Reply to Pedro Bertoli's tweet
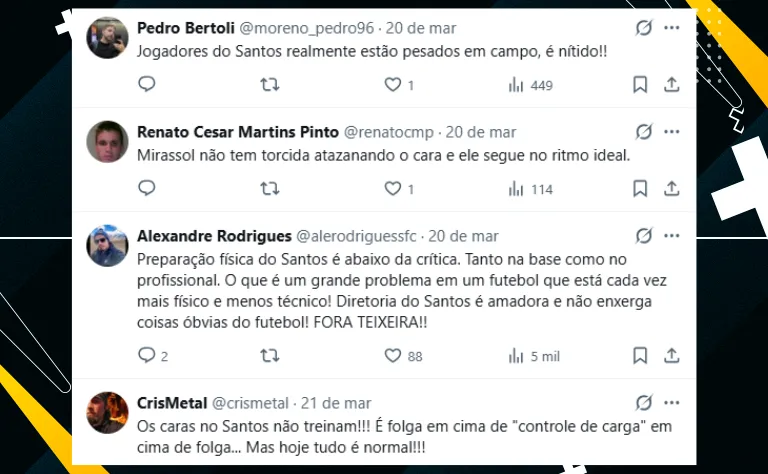Screen dimensions: 768x474 (147, 85)
